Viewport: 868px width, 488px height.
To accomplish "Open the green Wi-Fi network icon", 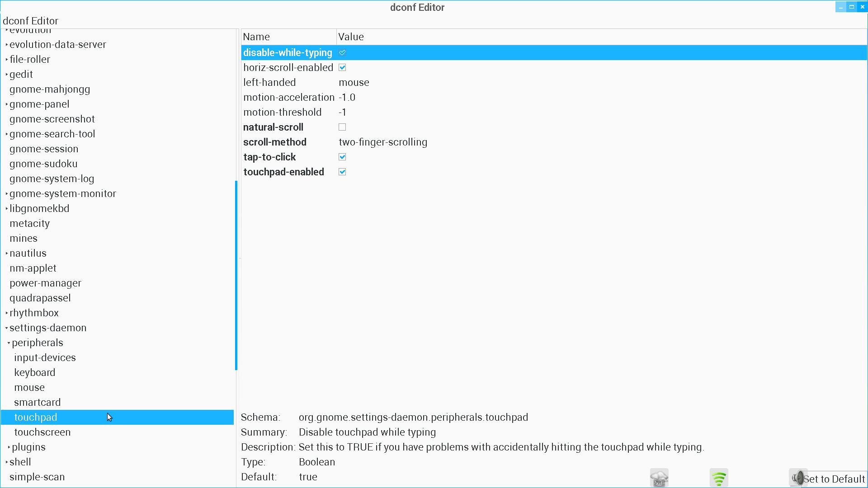I will click(x=719, y=478).
